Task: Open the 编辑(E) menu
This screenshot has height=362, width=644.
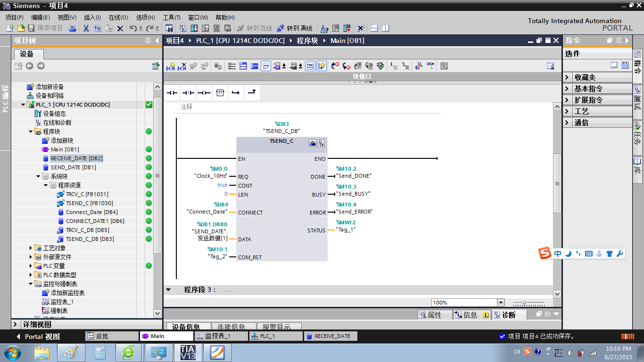Action: (41, 17)
